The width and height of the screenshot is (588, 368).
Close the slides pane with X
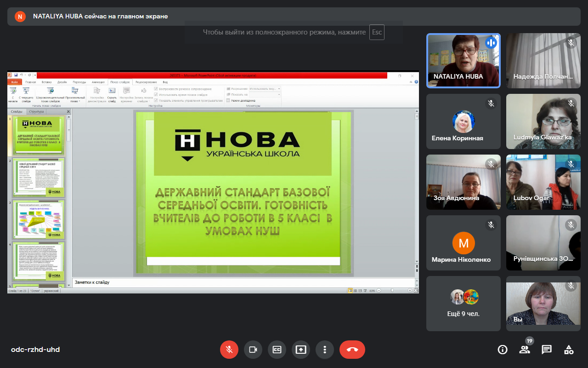(68, 111)
